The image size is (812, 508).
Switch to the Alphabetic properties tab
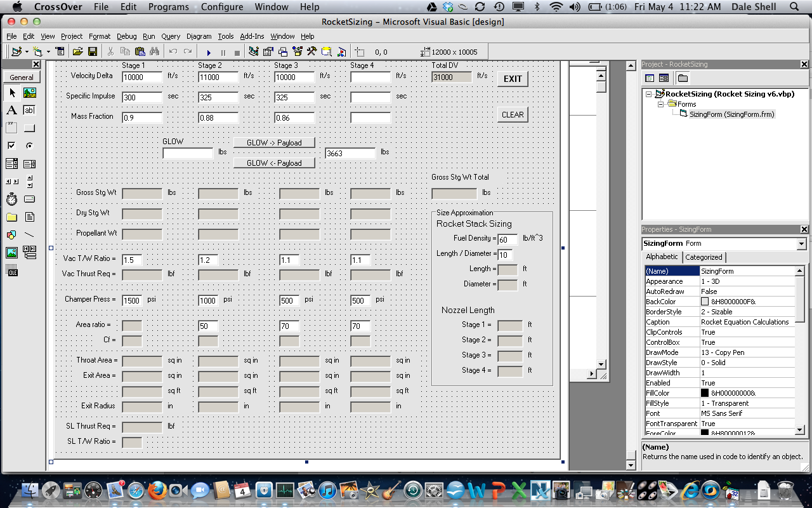pos(662,257)
